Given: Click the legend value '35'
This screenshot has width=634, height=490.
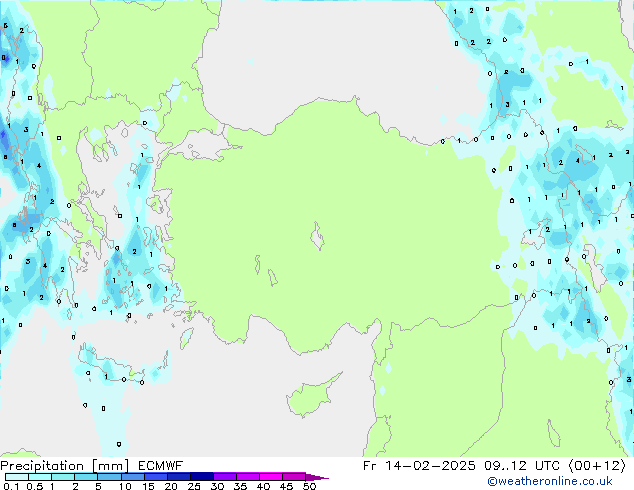Looking at the screenshot, I should (x=240, y=486).
